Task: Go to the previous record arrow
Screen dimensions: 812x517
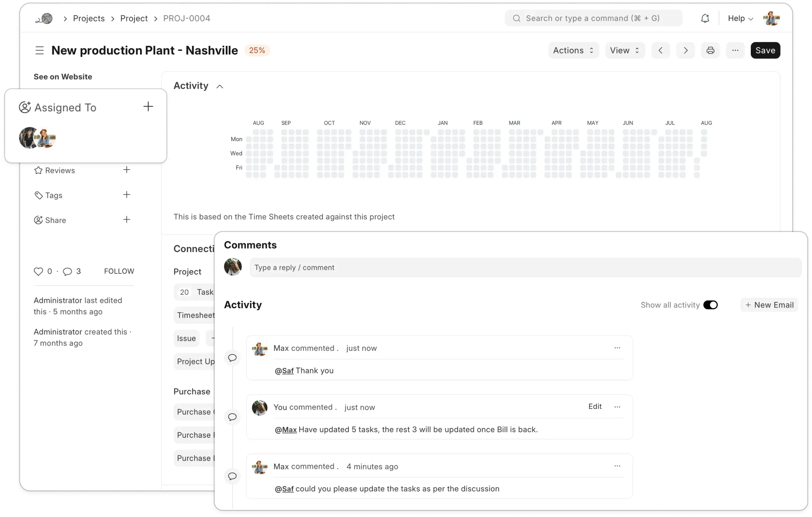Action: tap(660, 50)
